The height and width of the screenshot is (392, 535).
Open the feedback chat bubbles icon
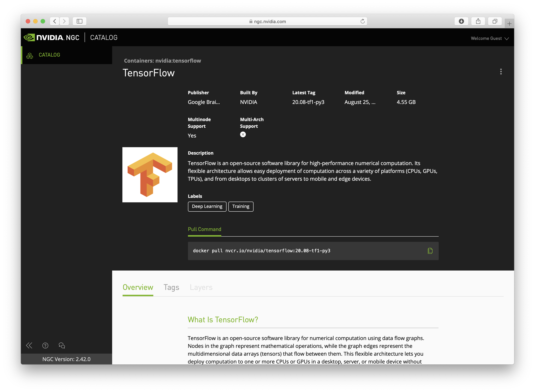coord(62,345)
